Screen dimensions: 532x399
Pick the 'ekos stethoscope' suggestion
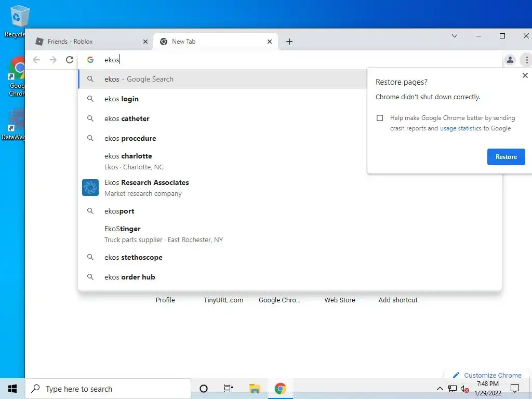click(290, 257)
